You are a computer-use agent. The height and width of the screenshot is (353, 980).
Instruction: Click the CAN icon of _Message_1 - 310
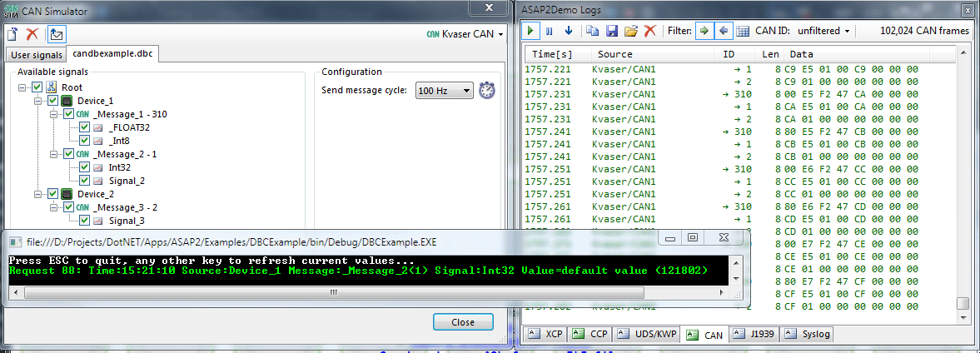(82, 114)
